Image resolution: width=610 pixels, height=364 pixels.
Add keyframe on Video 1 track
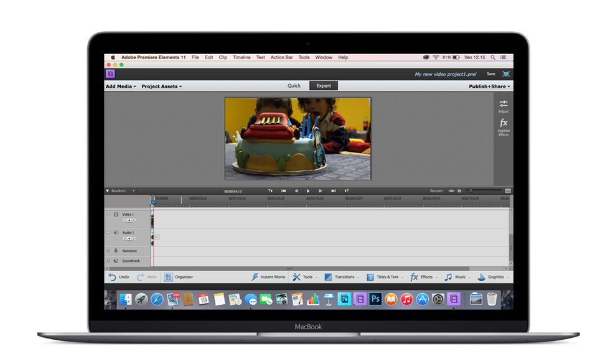tap(129, 220)
